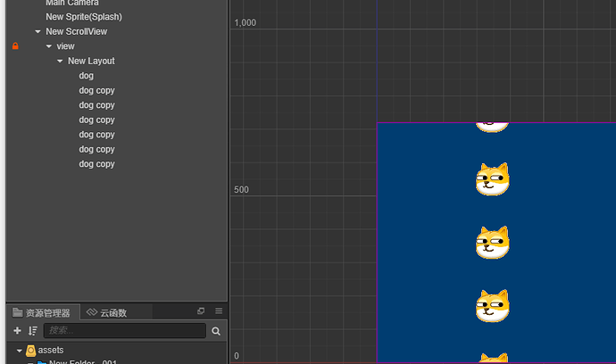
Task: Click the sort order icon
Action: (33, 331)
